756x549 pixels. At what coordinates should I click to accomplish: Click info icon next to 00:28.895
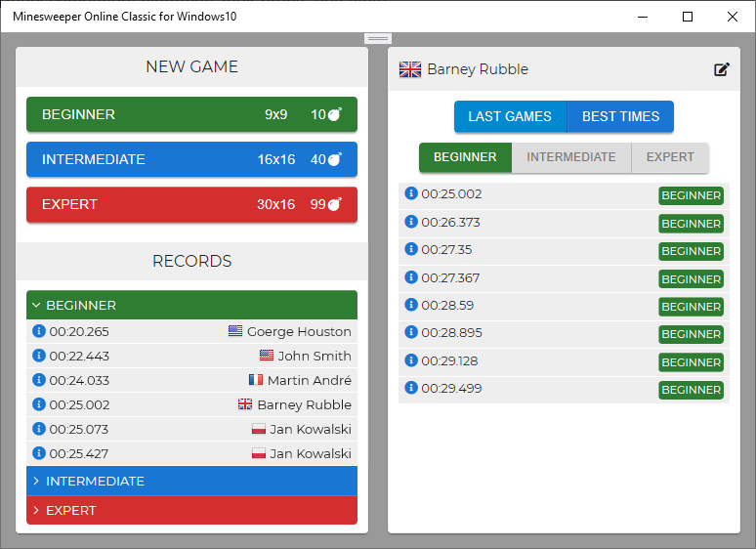click(411, 332)
